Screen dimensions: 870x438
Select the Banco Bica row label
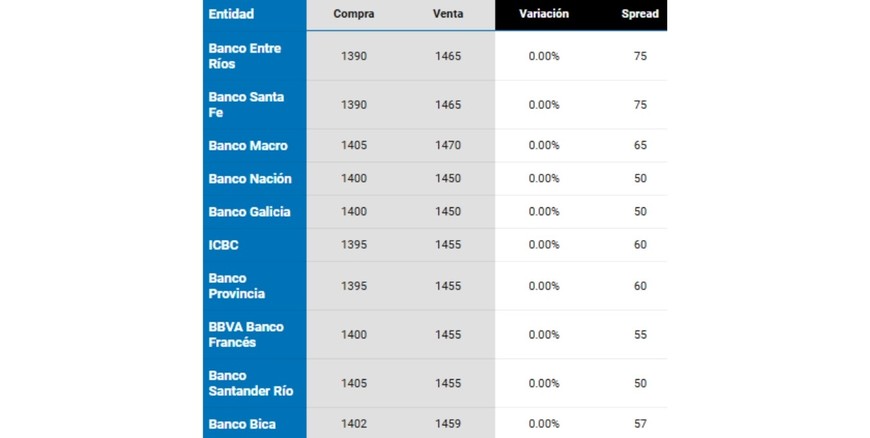[242, 424]
